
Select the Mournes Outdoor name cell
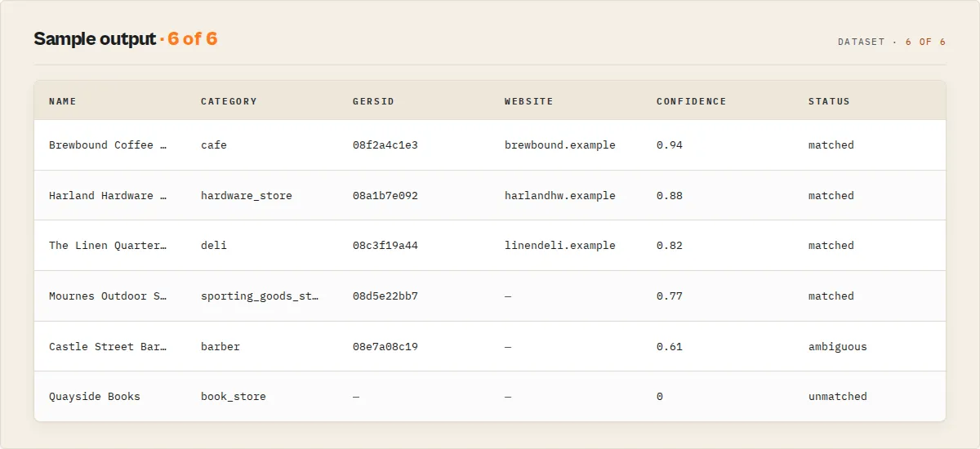coord(109,296)
